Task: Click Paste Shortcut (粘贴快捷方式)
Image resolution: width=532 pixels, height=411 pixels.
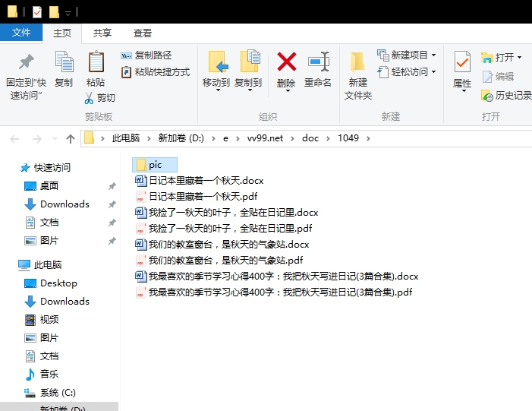Action: [156, 72]
